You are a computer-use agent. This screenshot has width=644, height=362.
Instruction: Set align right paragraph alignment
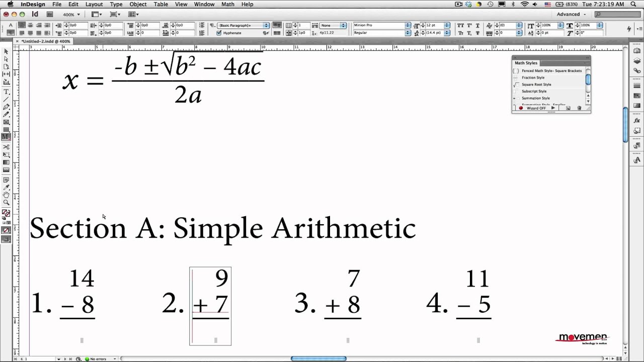click(x=39, y=25)
